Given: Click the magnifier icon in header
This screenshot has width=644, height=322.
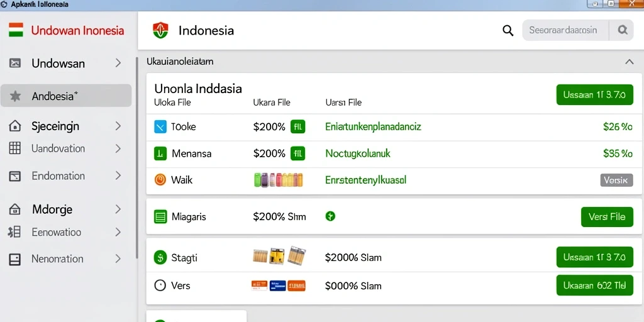Looking at the screenshot, I should pos(508,30).
